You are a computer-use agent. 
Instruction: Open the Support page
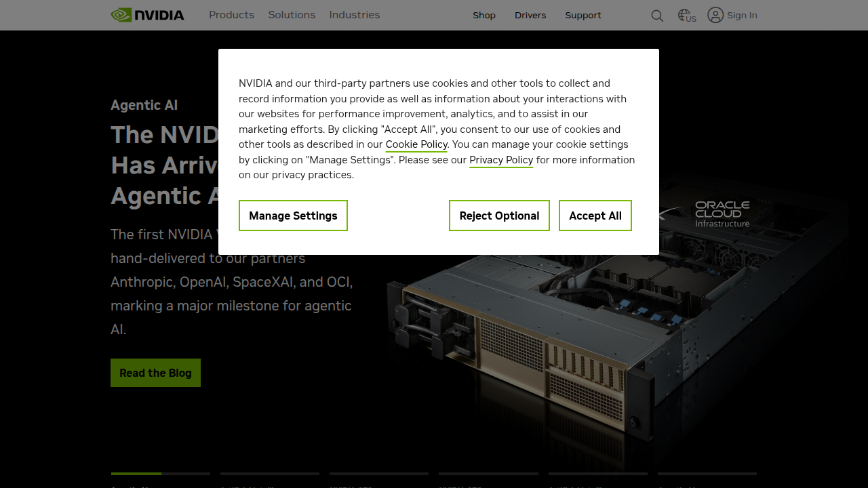583,15
